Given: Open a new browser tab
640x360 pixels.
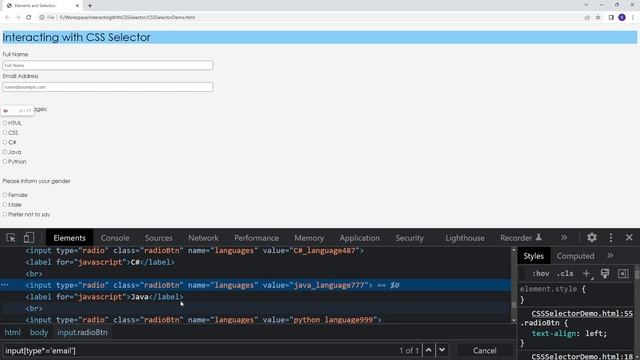Looking at the screenshot, I should (90, 6).
